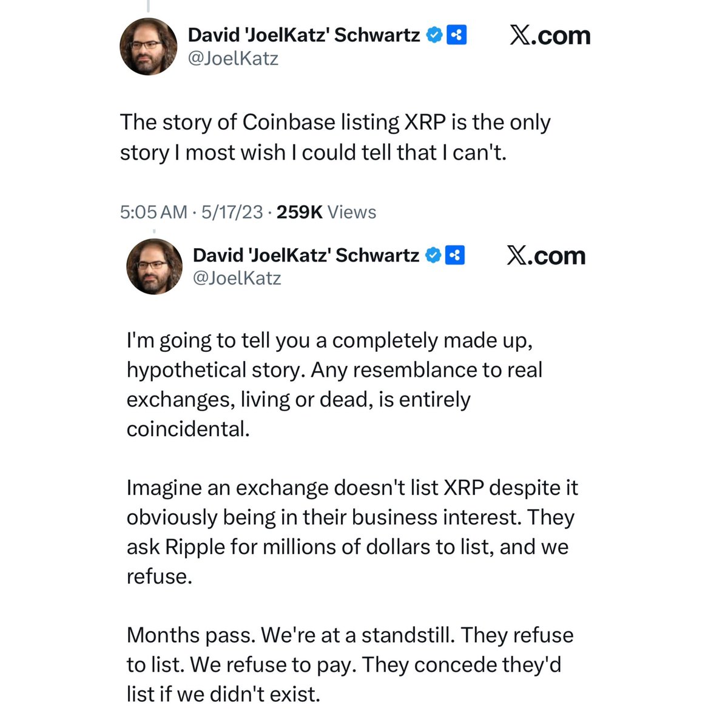Click the X.com logo beside the second tweet
Screen dimensions: 728x728
[546, 255]
